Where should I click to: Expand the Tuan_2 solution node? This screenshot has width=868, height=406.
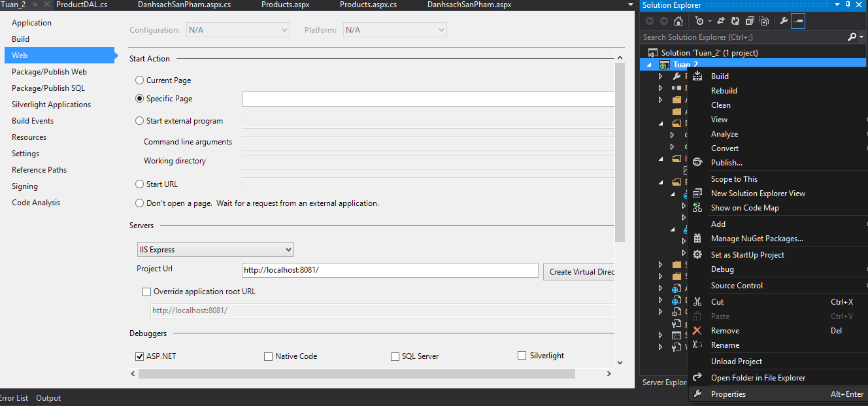coord(649,65)
